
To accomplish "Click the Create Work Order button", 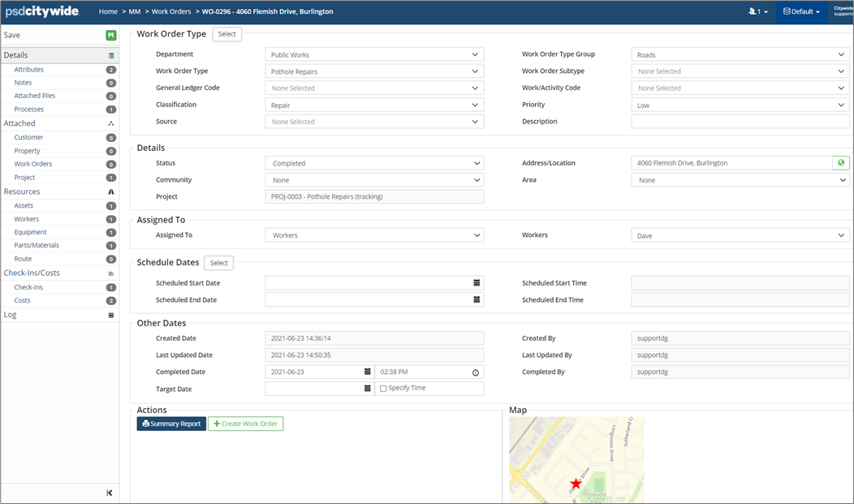I will (245, 424).
